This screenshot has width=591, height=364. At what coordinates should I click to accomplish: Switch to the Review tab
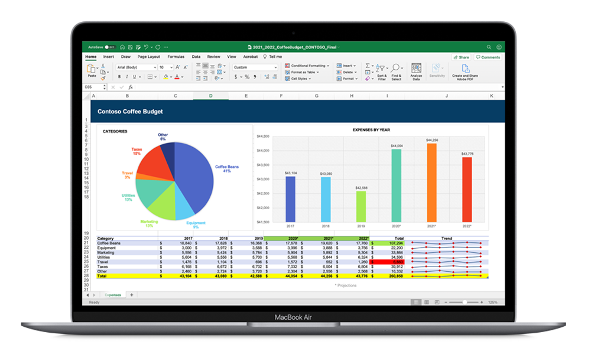[x=213, y=57]
